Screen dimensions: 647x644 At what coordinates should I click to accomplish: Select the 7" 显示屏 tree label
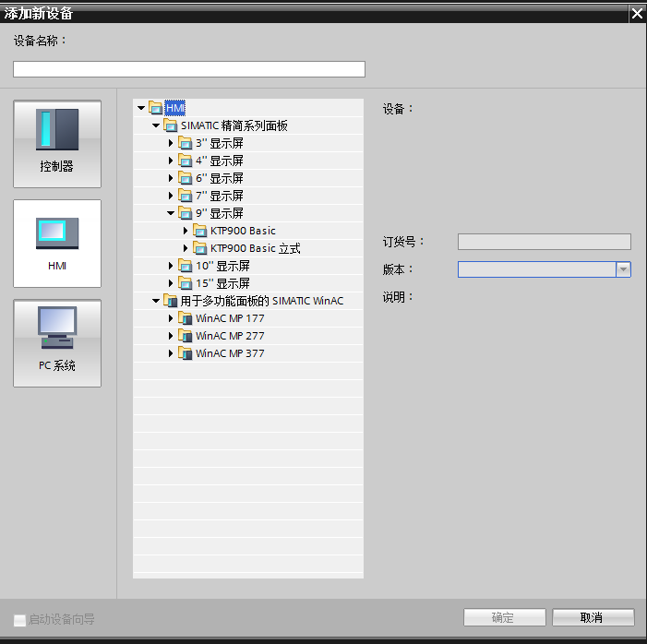tap(219, 196)
